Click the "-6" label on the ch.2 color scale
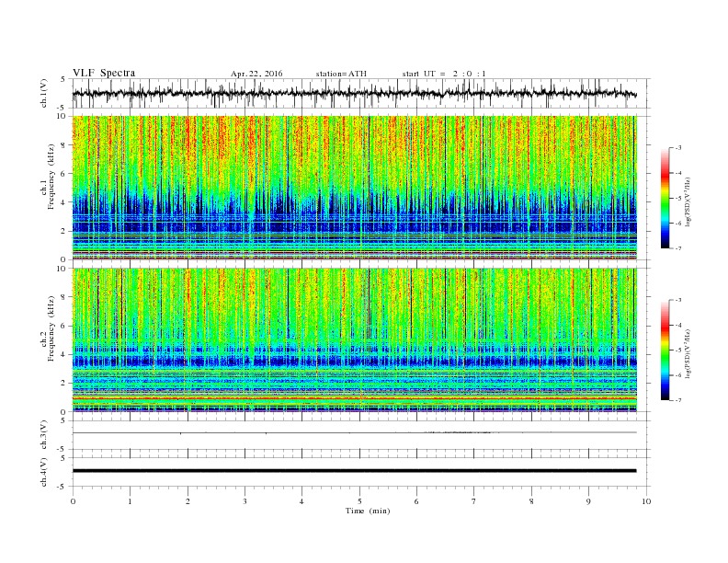Screen dimensions: 728x563 (x=678, y=375)
